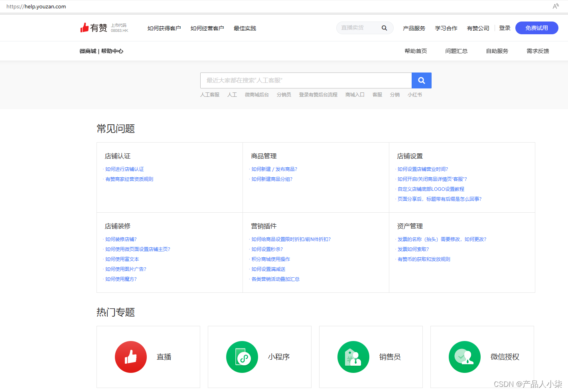Go to 需求反馈 tab
568x392 pixels.
538,51
